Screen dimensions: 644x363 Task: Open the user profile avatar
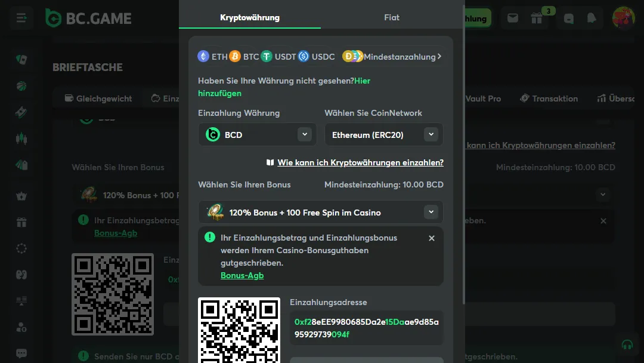coord(623,18)
